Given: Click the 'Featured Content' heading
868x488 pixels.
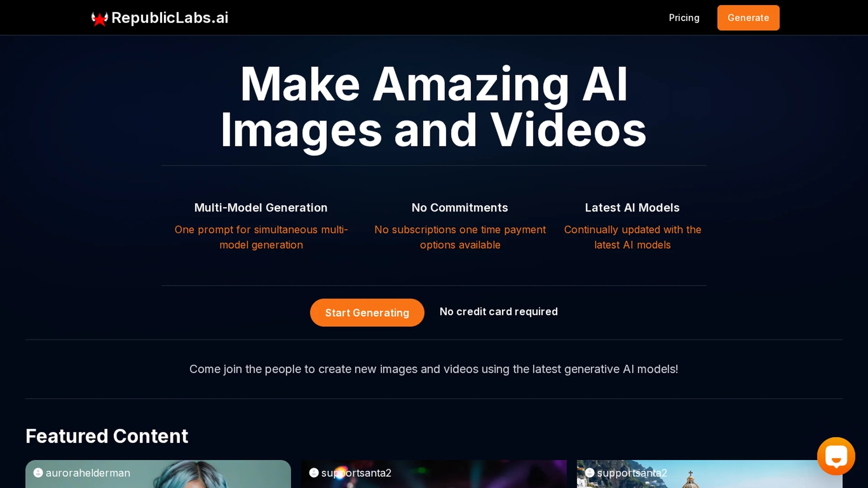Looking at the screenshot, I should coord(107,436).
